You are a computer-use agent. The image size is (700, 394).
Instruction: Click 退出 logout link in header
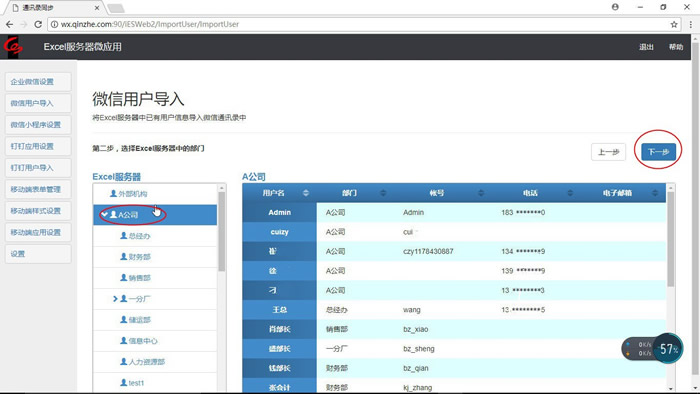click(x=646, y=47)
